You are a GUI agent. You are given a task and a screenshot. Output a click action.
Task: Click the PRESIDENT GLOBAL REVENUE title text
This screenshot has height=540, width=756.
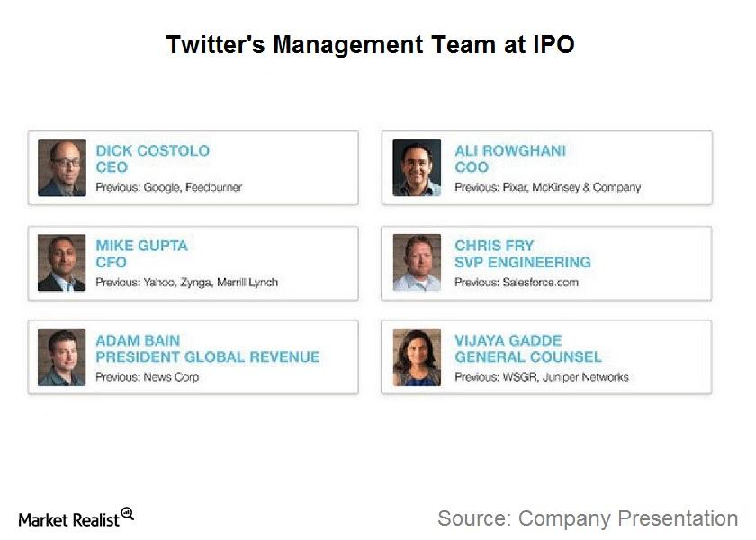click(208, 356)
